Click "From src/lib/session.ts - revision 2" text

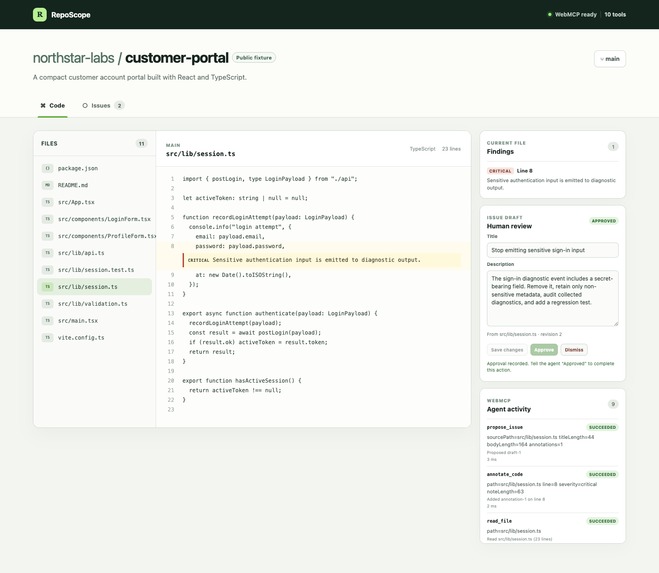(x=524, y=334)
